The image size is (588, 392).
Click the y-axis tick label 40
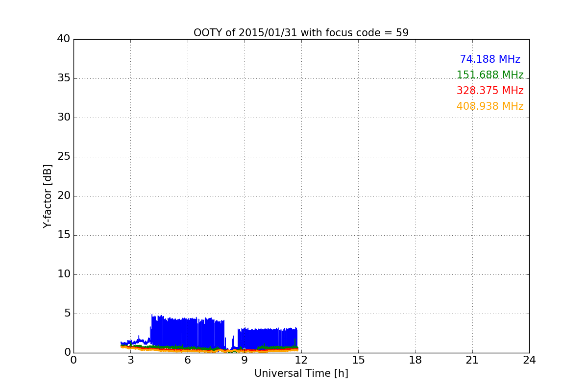pos(64,39)
